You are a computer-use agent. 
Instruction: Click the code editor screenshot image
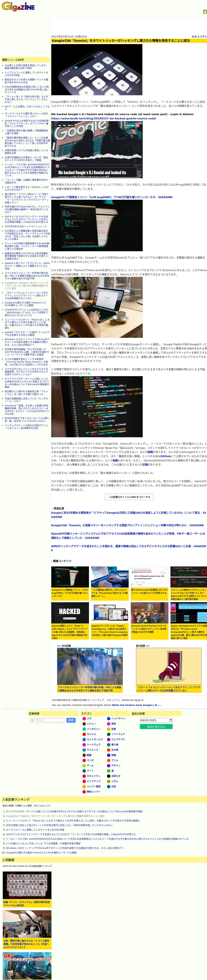click(x=97, y=407)
